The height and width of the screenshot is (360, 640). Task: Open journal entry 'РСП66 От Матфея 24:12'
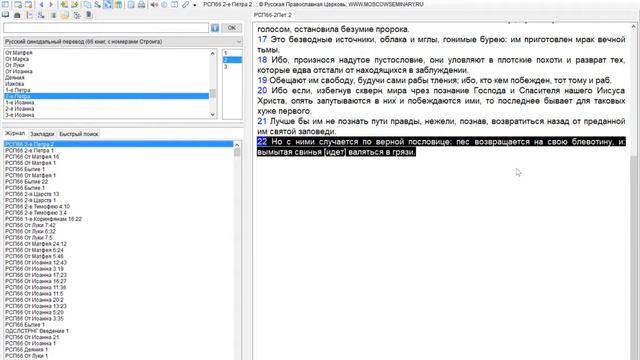coord(36,244)
